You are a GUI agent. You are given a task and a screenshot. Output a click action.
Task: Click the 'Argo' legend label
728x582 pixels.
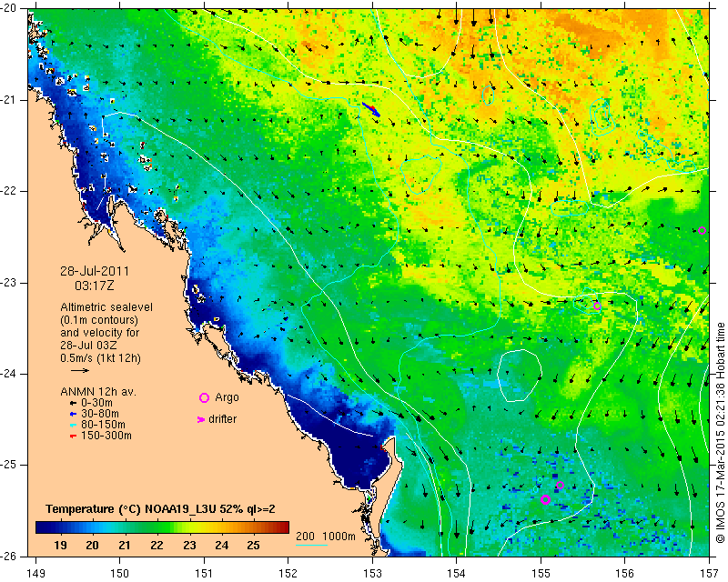click(227, 397)
